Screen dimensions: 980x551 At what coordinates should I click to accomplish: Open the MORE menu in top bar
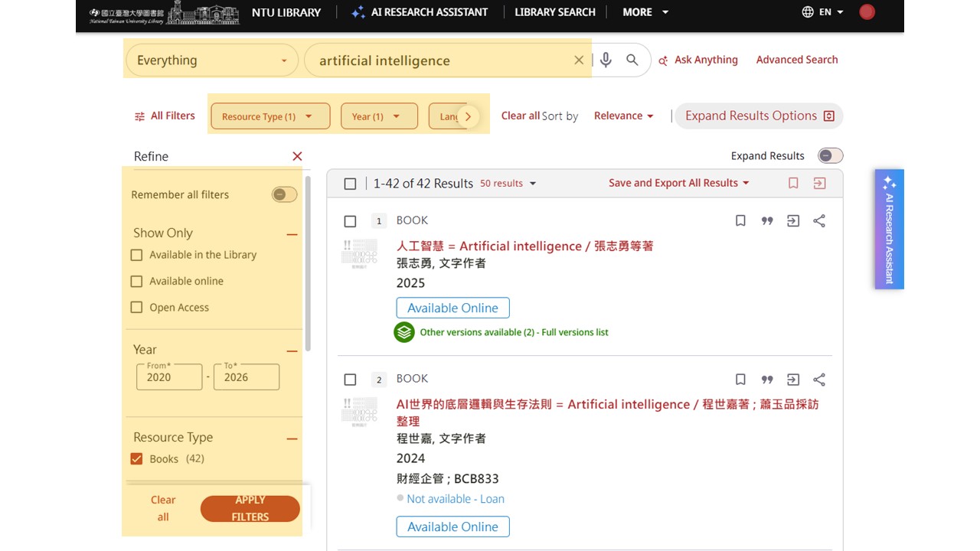tap(645, 12)
